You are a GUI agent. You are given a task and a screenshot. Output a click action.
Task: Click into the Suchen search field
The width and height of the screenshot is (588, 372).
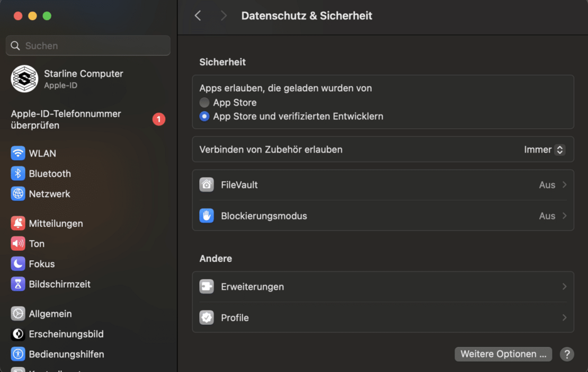tap(87, 46)
